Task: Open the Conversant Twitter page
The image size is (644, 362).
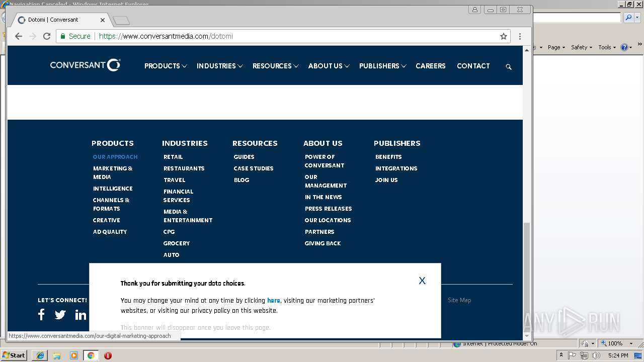Action: [60, 315]
